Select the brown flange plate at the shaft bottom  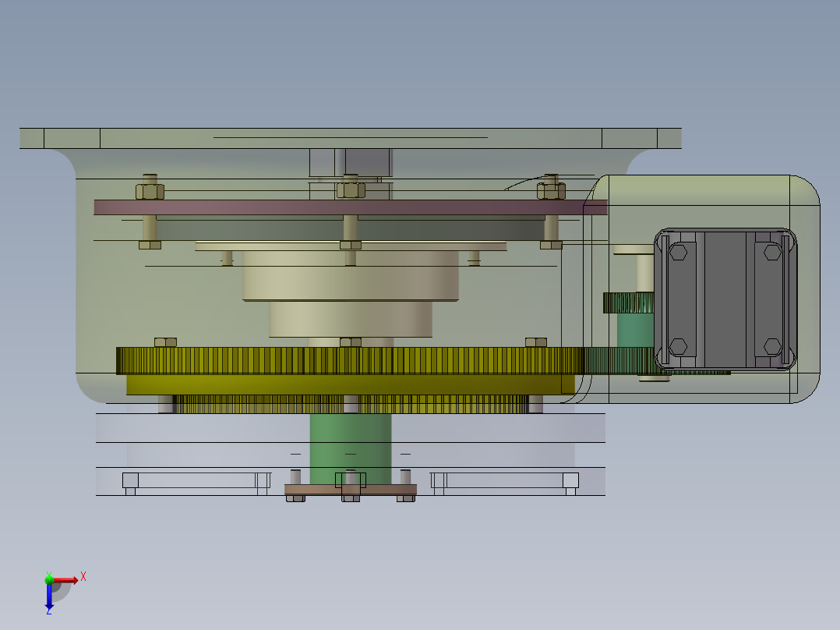click(x=351, y=490)
